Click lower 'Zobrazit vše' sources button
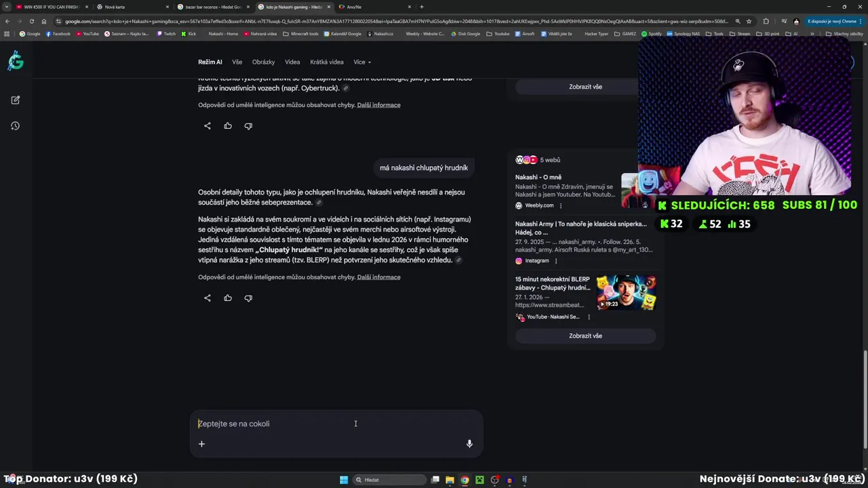The height and width of the screenshot is (488, 868). (585, 335)
